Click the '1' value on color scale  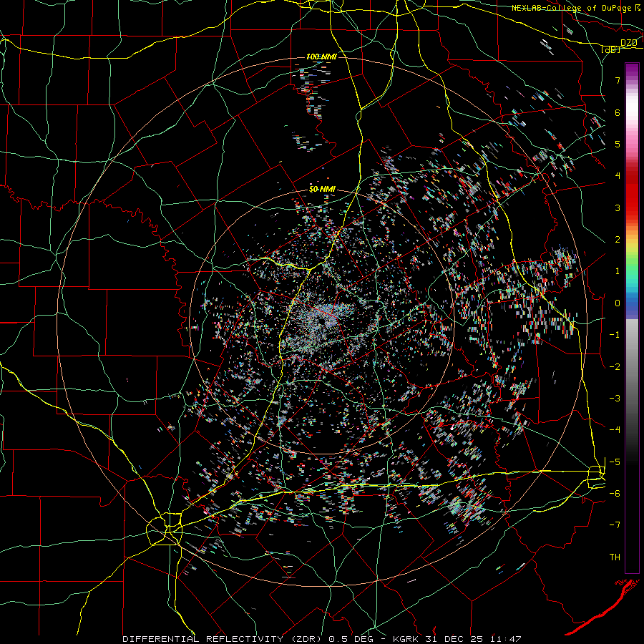pos(618,271)
